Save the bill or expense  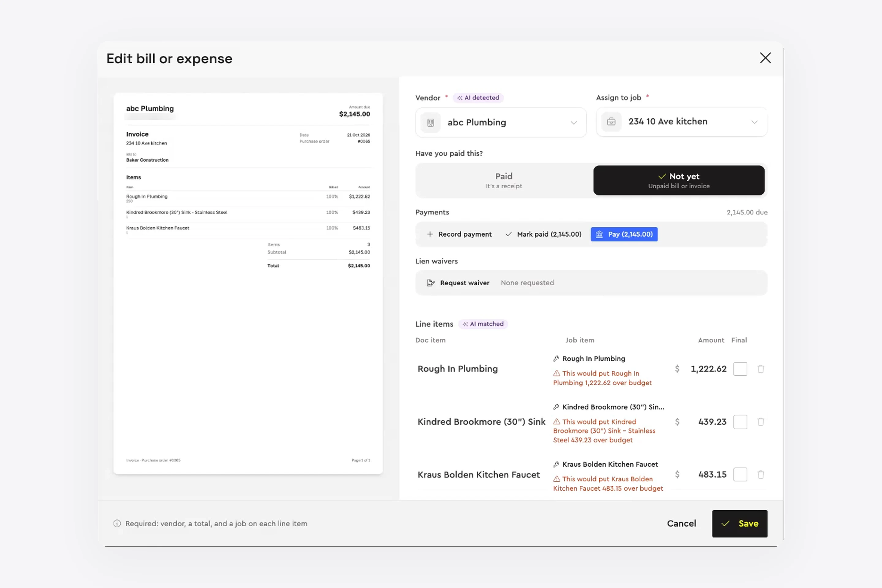(740, 523)
